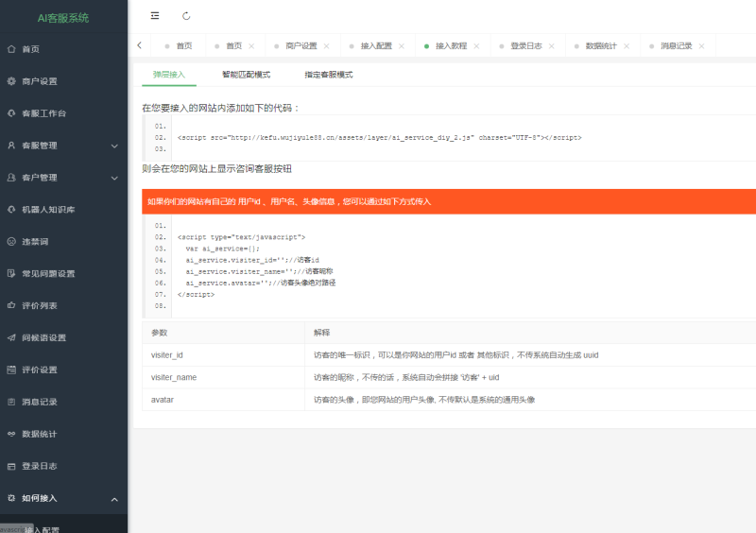The height and width of the screenshot is (533, 756).
Task: Select the 弹层接入 sub-tab
Action: 169,75
